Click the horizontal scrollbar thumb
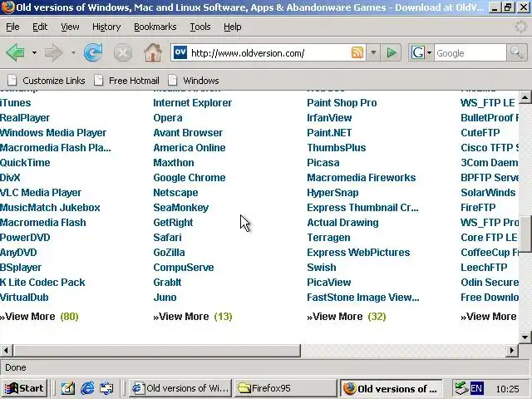This screenshot has width=532, height=399. point(157,351)
